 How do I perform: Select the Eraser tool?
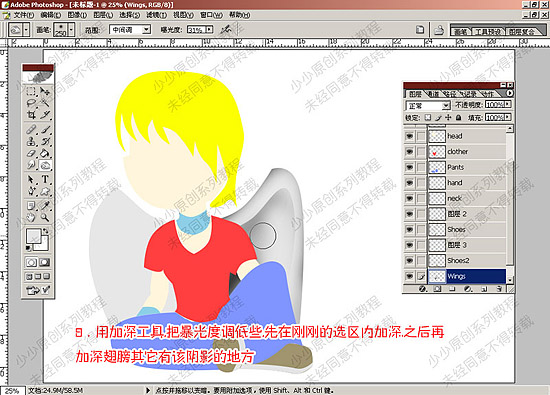pyautogui.click(x=31, y=153)
